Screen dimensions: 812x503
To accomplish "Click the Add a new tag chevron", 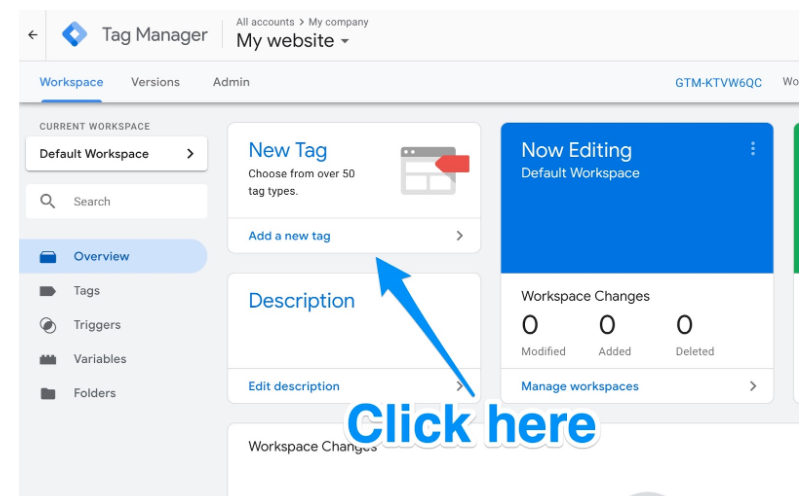I will click(459, 236).
